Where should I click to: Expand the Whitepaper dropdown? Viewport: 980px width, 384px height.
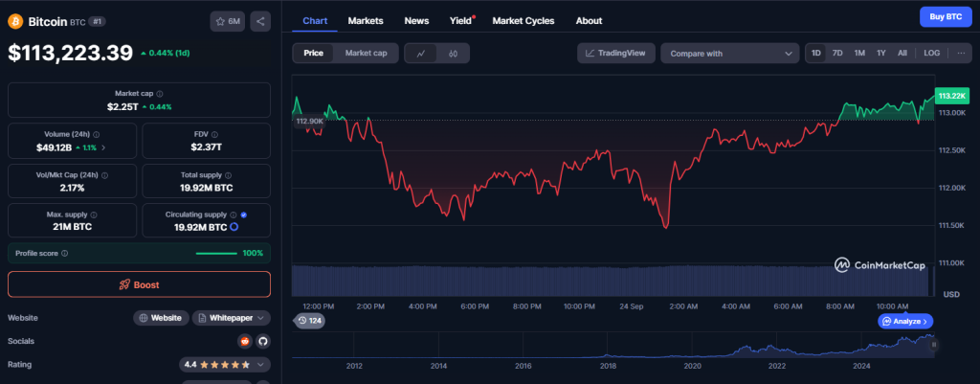(231, 317)
